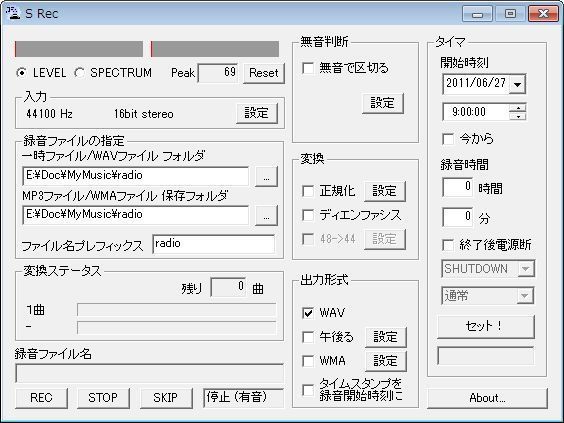Click the disabled 48->44 checkbox
The width and height of the screenshot is (564, 423).
pyautogui.click(x=308, y=239)
